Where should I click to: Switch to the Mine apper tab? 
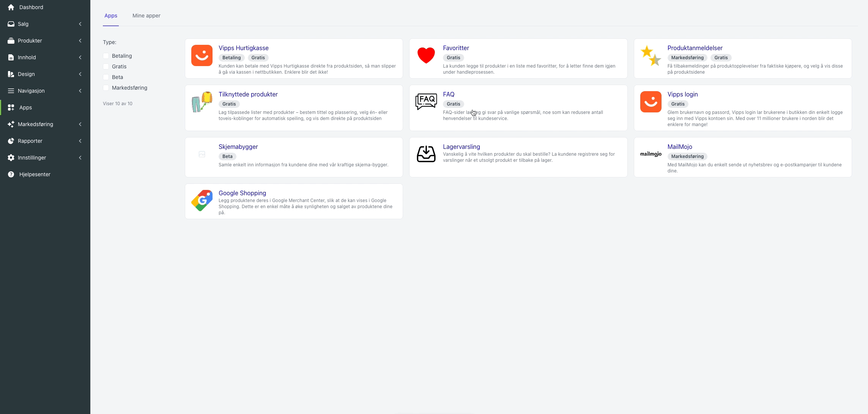[x=147, y=16]
